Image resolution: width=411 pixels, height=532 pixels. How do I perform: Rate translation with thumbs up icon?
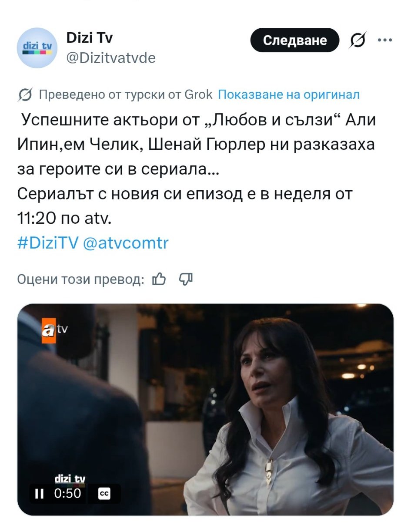point(159,279)
